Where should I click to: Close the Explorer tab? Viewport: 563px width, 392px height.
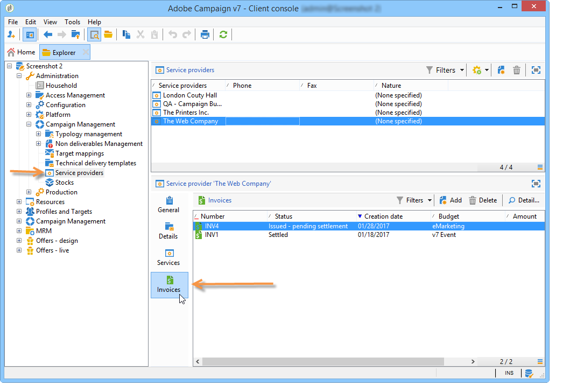pyautogui.click(x=86, y=52)
